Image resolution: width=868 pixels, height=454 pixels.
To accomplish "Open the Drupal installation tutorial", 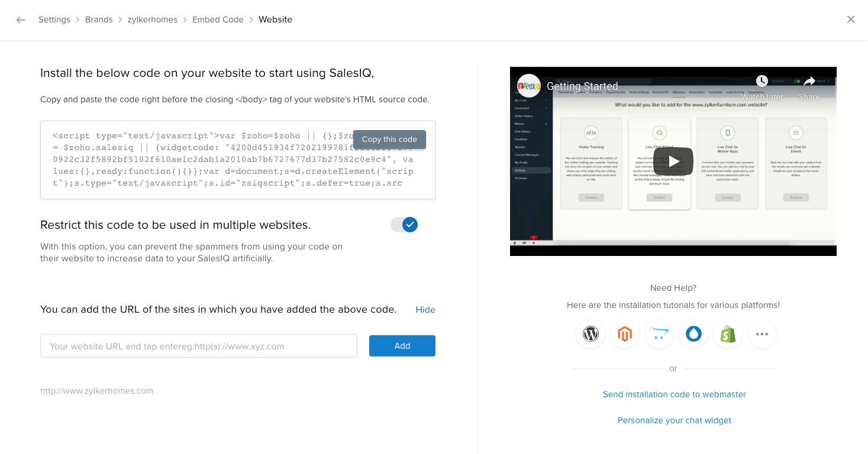I will click(693, 334).
